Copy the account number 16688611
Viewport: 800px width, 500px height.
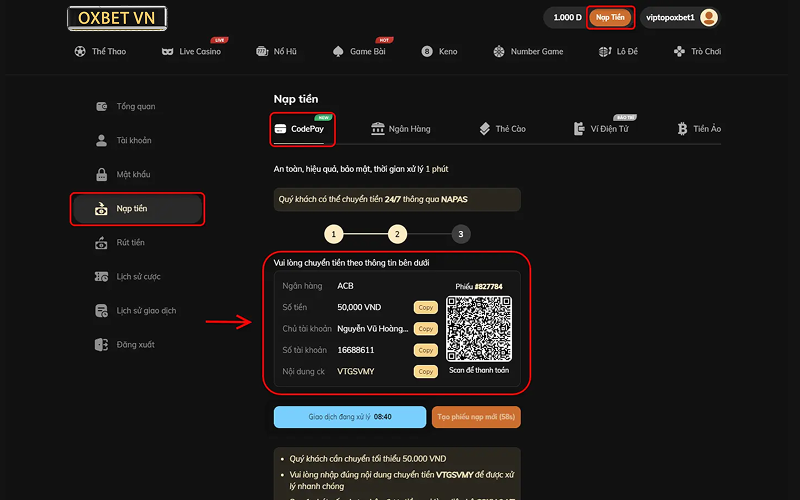[425, 350]
